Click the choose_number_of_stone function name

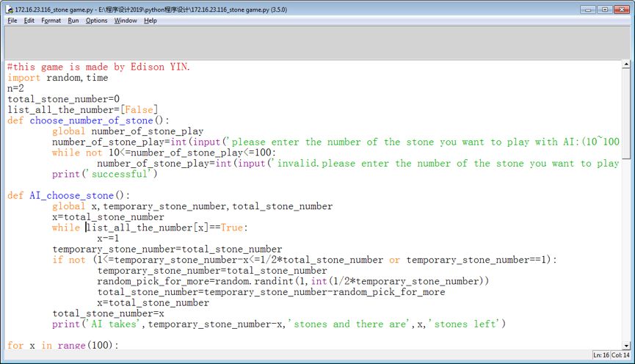click(x=92, y=120)
